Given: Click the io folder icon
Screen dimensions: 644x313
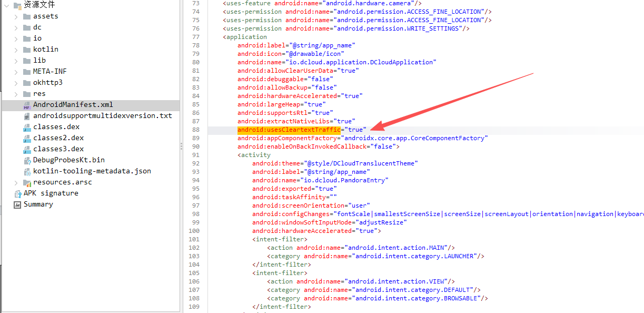Looking at the screenshot, I should point(27,38).
